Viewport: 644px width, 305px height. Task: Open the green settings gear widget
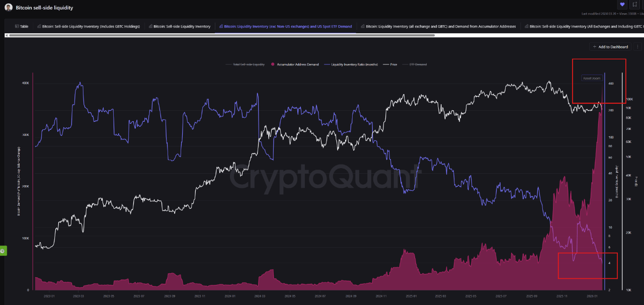pyautogui.click(x=3, y=251)
